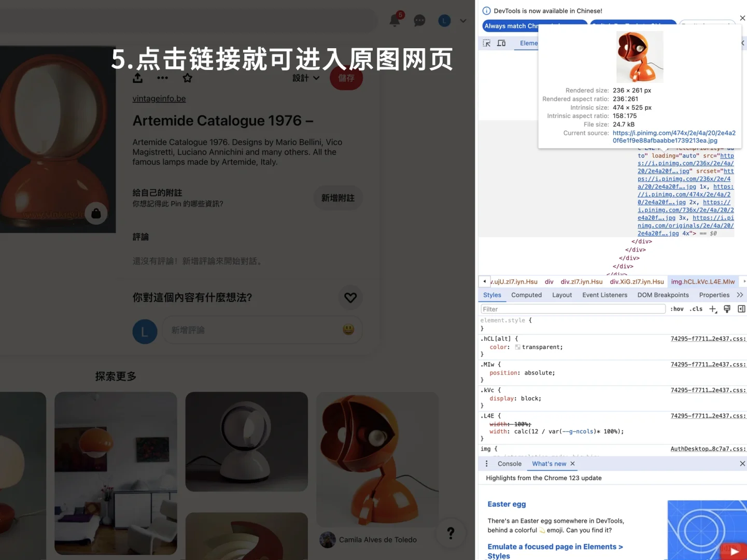The width and height of the screenshot is (747, 560).
Task: Open the notifications bell icon
Action: click(x=394, y=20)
